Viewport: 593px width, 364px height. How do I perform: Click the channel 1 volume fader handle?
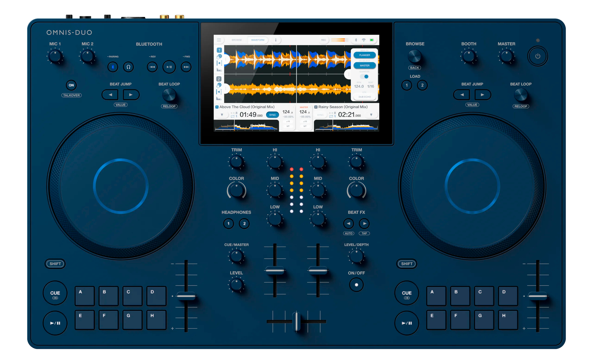(x=275, y=270)
